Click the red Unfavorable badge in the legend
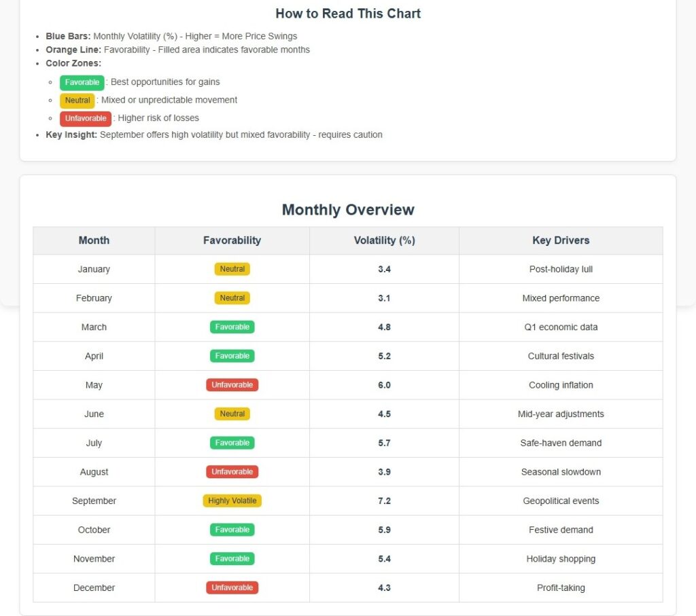 86,118
